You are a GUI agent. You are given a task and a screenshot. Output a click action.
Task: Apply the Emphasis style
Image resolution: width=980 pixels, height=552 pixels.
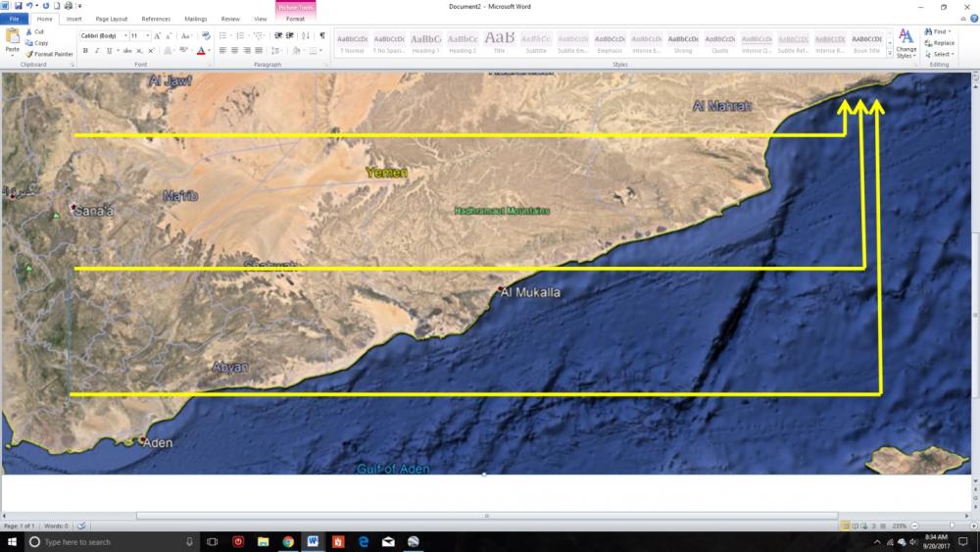(x=610, y=42)
